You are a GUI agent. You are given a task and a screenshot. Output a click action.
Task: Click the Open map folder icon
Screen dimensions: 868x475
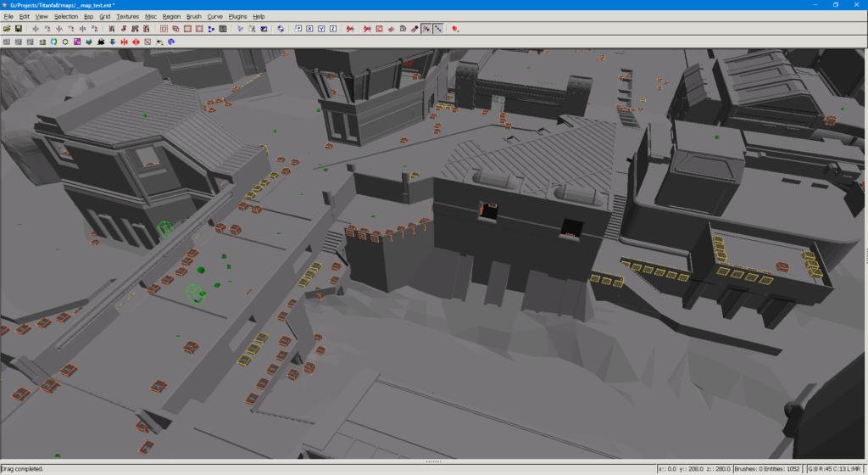point(7,29)
